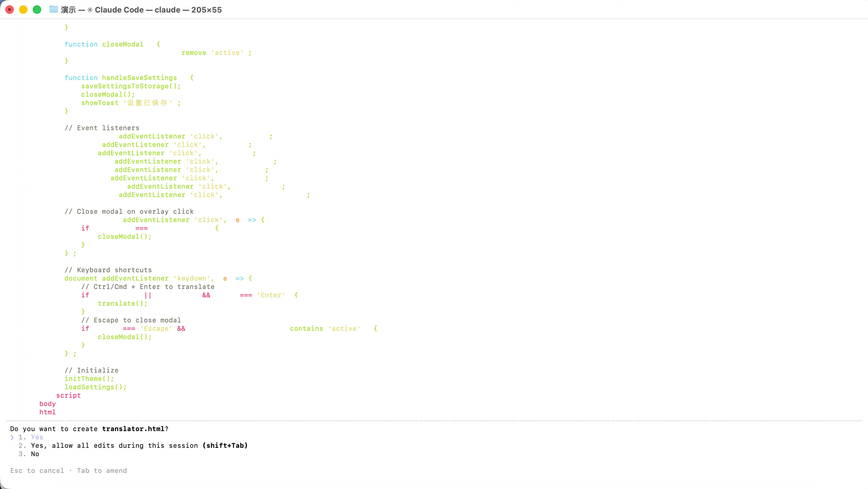
Task: Click the '// Event listeners' comment
Action: (102, 128)
